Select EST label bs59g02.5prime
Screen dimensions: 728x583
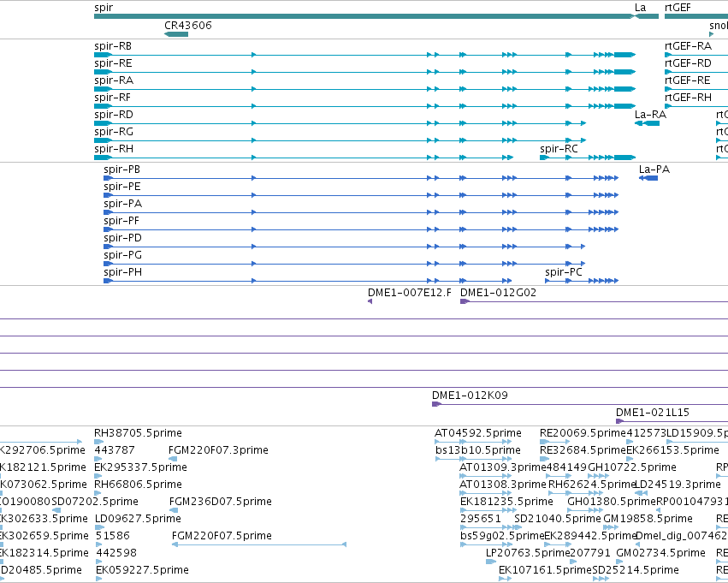coord(502,536)
